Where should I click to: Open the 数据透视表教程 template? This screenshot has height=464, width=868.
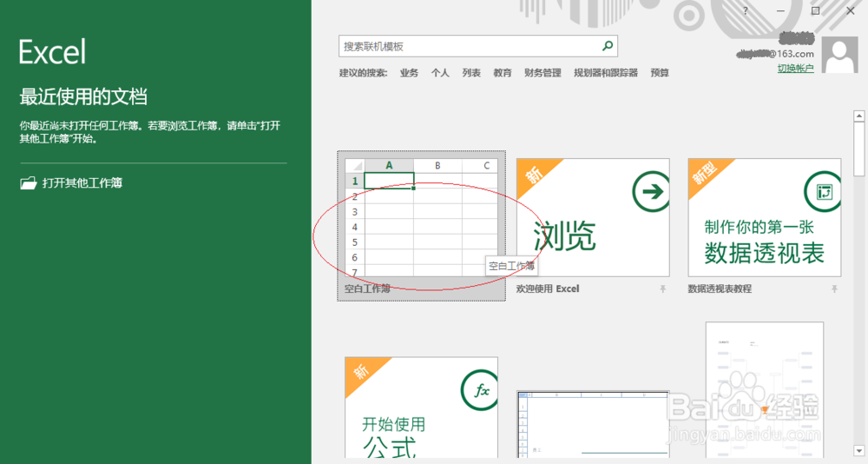765,217
